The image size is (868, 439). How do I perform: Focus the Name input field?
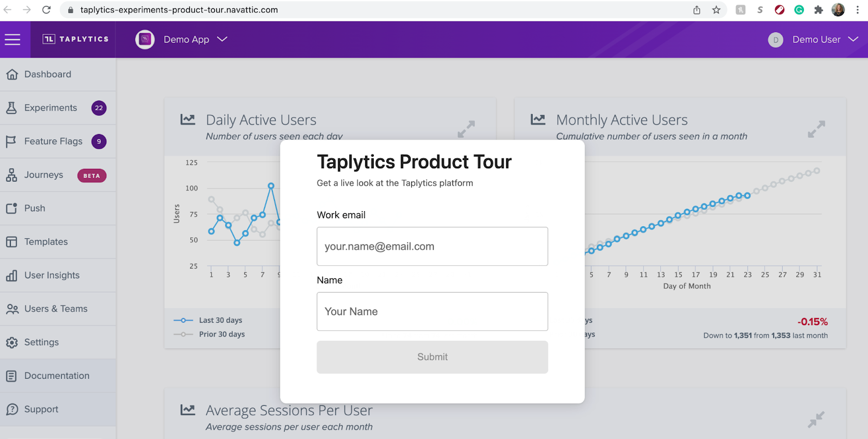click(432, 311)
